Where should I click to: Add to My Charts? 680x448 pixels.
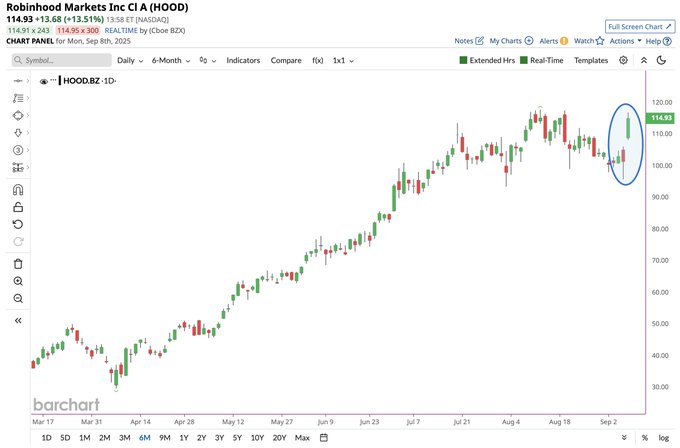pyautogui.click(x=511, y=41)
